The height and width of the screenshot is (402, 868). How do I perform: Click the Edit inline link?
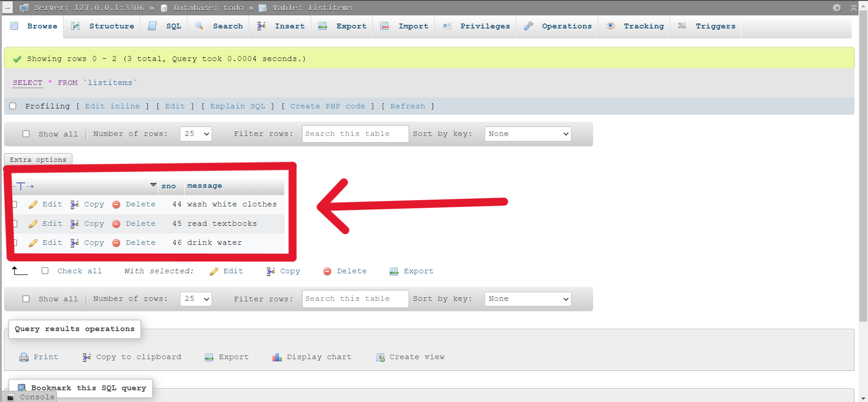point(113,106)
